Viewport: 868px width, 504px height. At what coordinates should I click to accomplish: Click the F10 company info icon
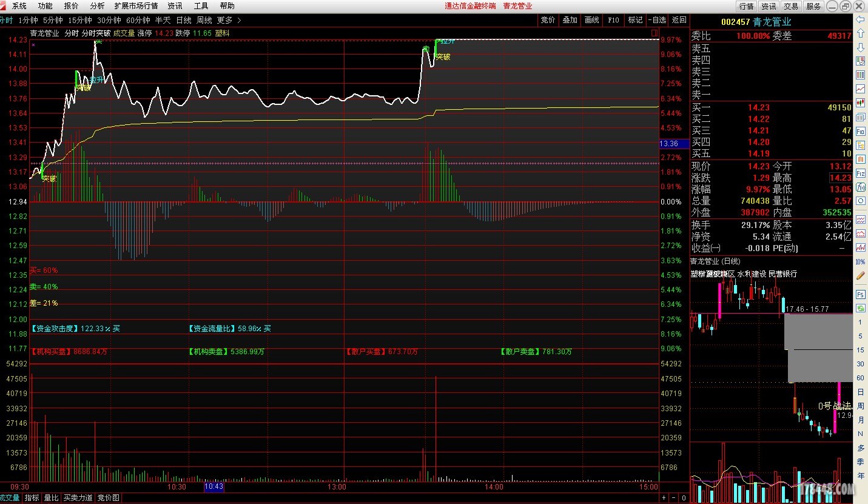tap(860, 131)
